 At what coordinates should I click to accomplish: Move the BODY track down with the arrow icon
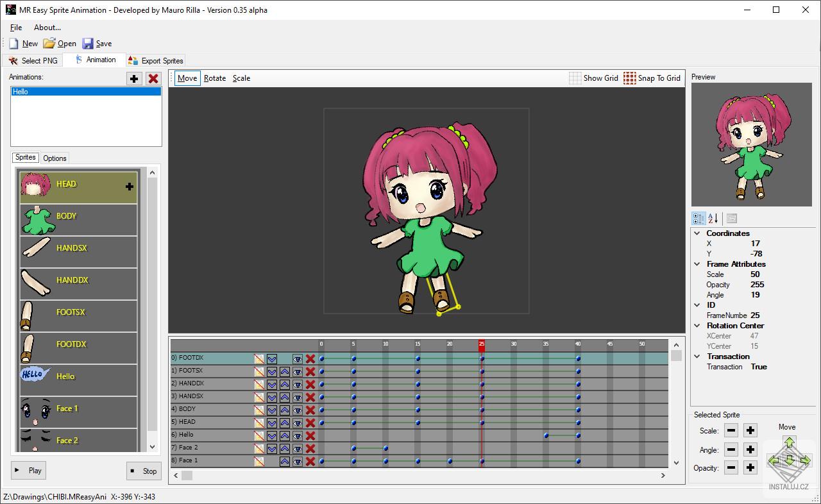[x=271, y=409]
